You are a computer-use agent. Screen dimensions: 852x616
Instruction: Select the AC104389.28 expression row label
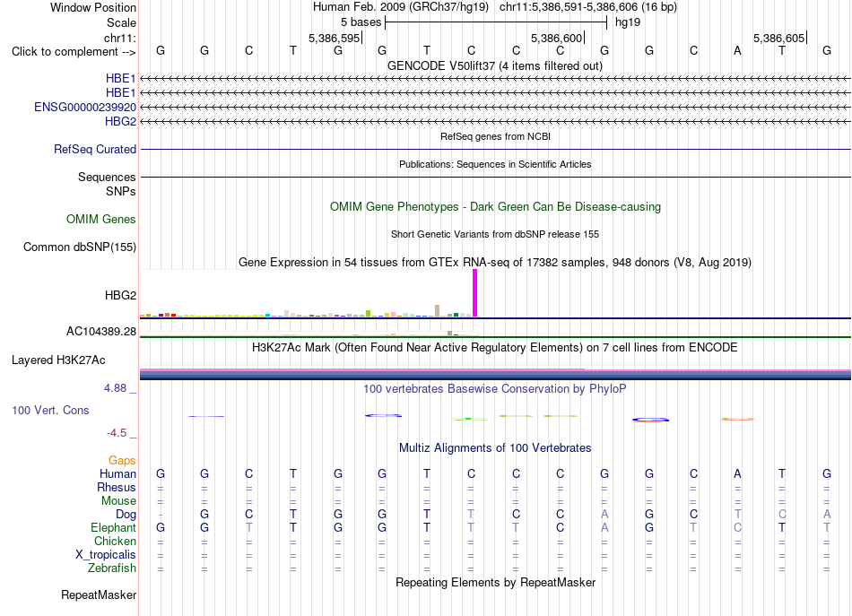pos(101,331)
